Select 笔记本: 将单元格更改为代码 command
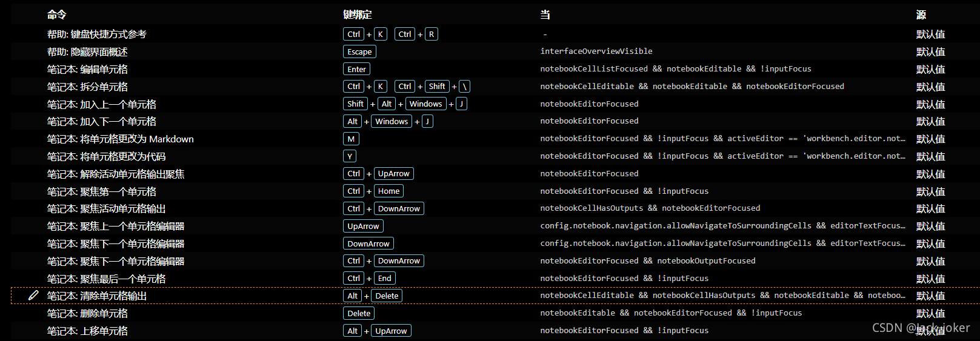 [x=107, y=157]
